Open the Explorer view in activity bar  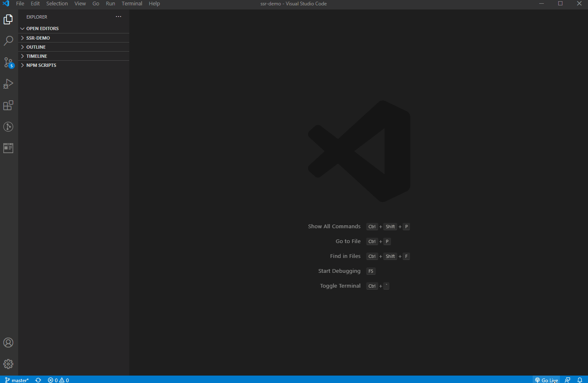click(x=8, y=19)
